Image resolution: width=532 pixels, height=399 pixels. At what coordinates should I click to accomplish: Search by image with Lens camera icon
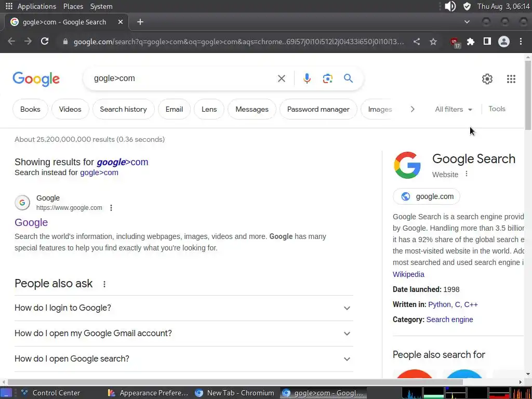tap(327, 79)
